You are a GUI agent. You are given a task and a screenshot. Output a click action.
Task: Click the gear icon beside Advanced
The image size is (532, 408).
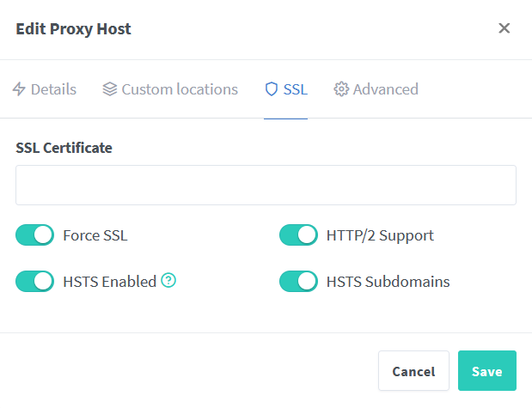tap(341, 89)
